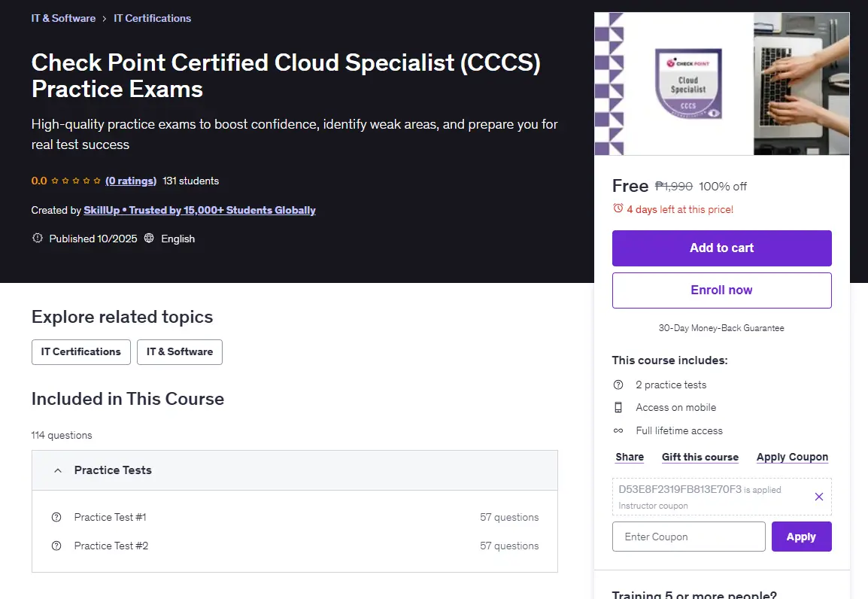Screen dimensions: 868x599
Task: Click the English language label
Action: pos(178,239)
